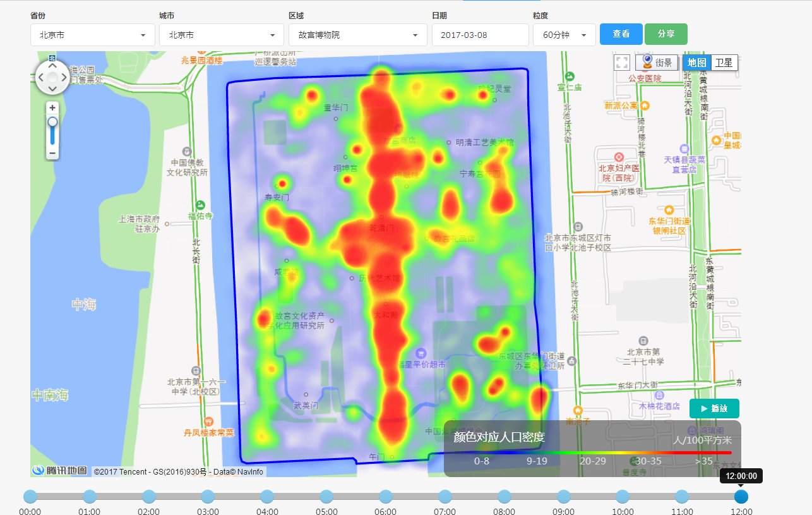This screenshot has height=515, width=812.
Task: Pan the map right with navigation arrow
Action: pyautogui.click(x=65, y=78)
